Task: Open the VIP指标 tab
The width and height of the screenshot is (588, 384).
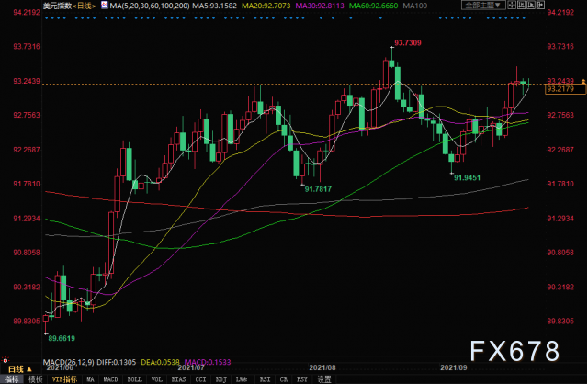Action: (64, 379)
